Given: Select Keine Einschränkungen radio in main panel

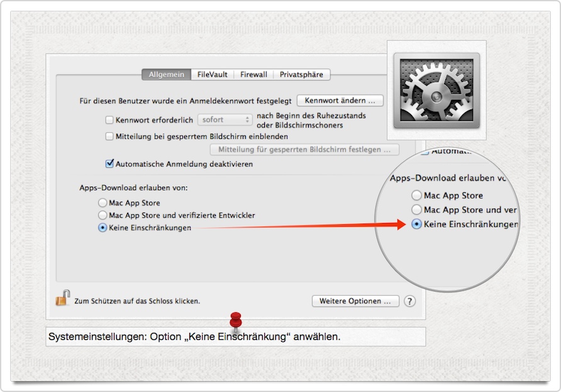Looking at the screenshot, I should [x=103, y=228].
